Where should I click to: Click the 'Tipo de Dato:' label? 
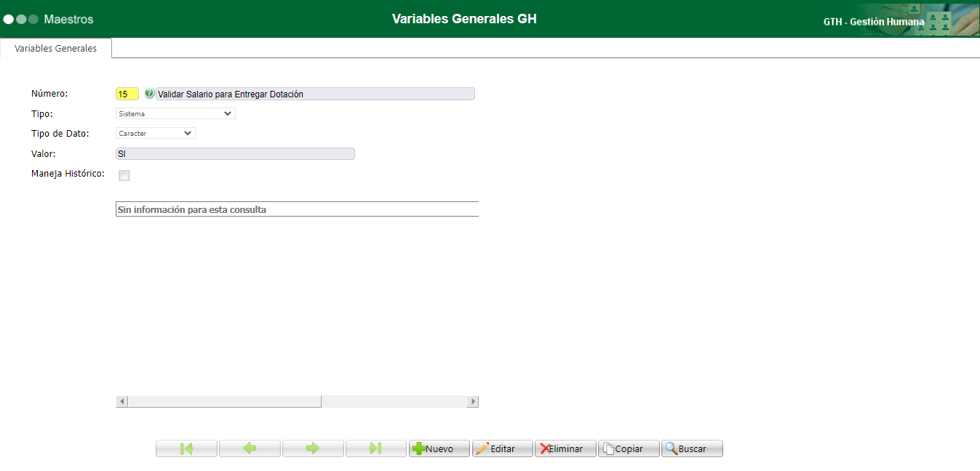click(x=60, y=134)
